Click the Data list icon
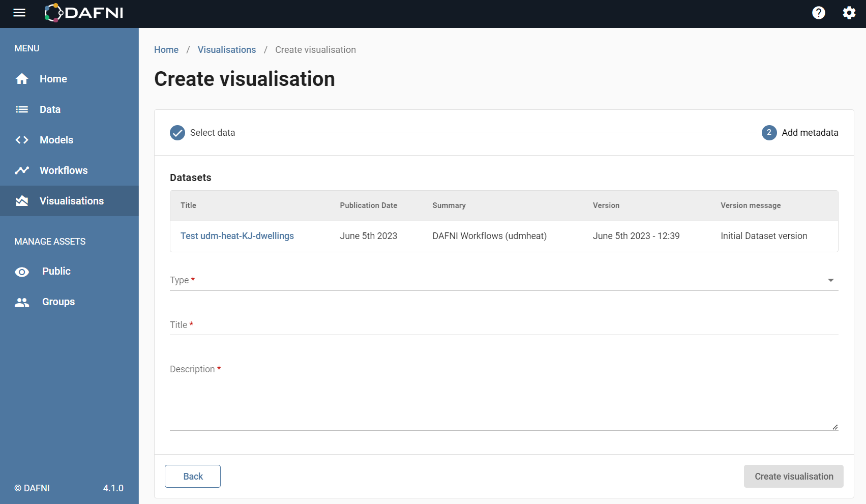This screenshot has height=504, width=866. pos(22,109)
